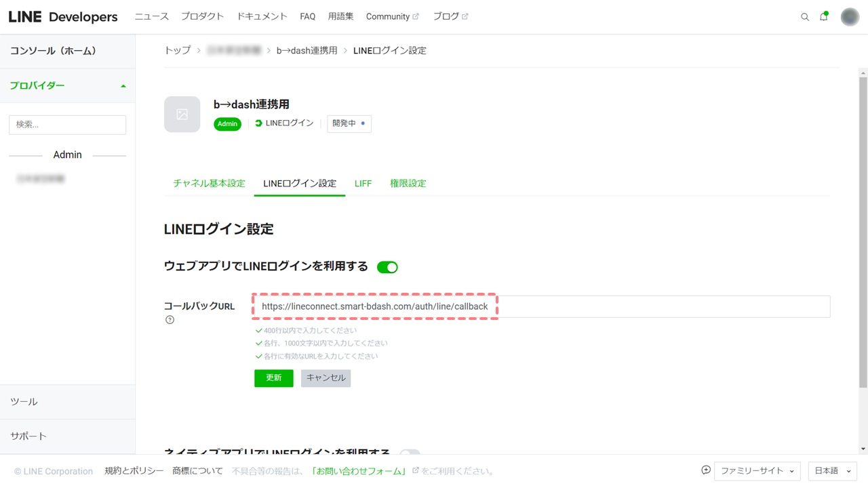Click the キャンセル button
868x488 pixels.
pos(326,378)
